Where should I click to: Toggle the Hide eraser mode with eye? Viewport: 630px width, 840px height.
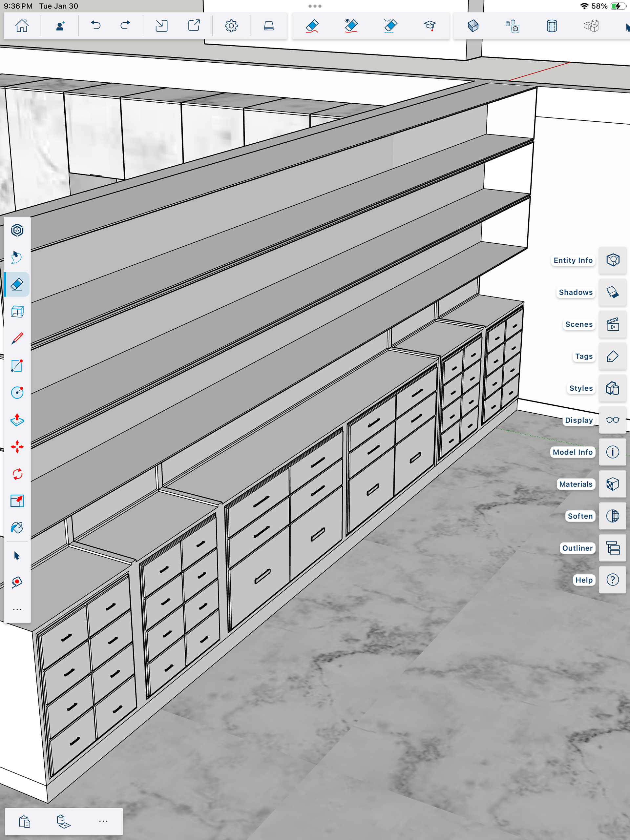click(351, 26)
